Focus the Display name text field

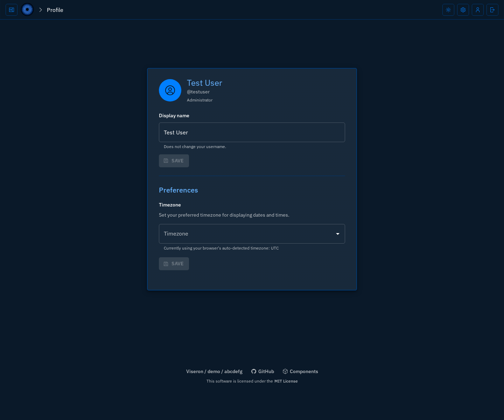pyautogui.click(x=252, y=132)
